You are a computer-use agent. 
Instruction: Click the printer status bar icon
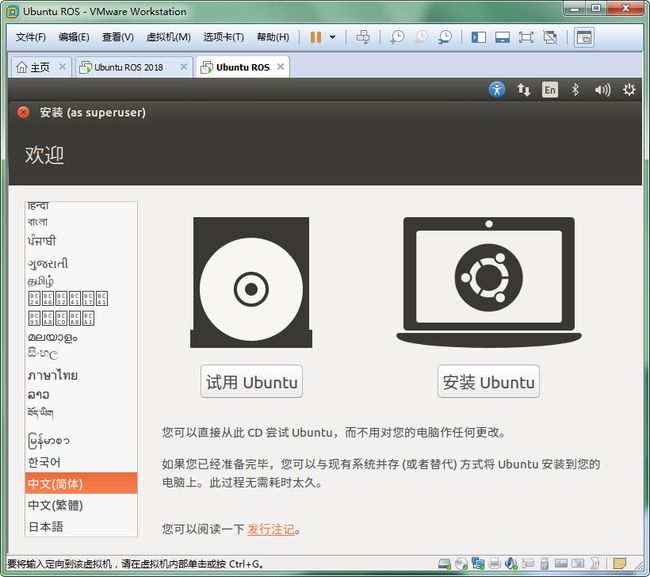[495, 564]
